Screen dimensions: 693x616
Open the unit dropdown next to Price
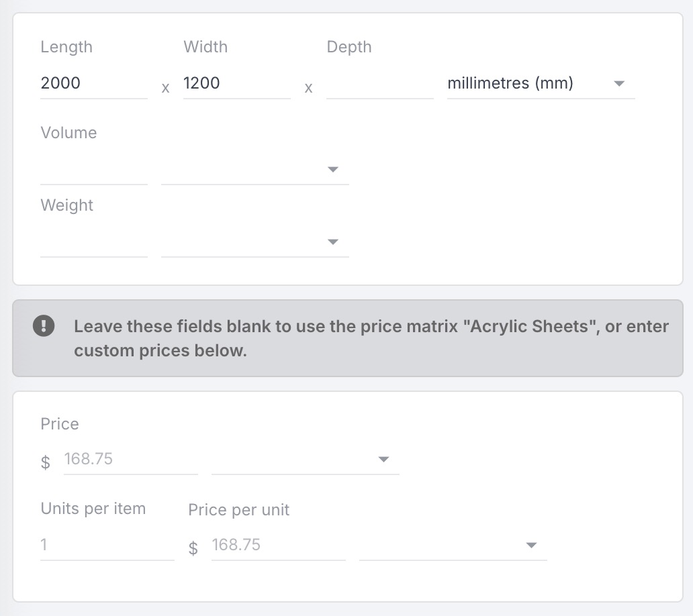click(305, 460)
